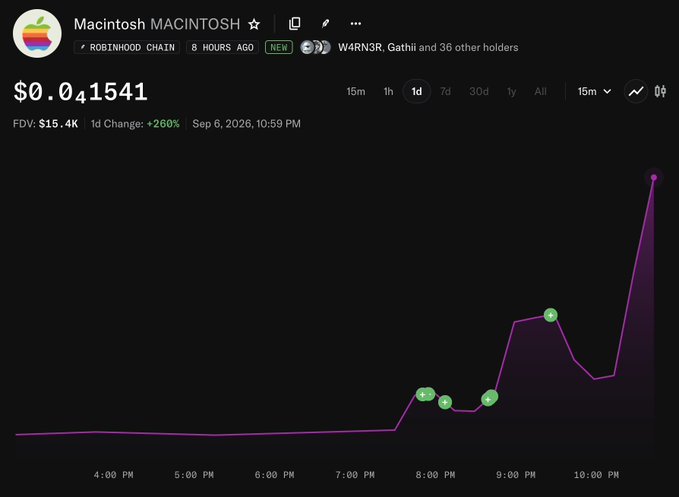Switch to line chart view
679x497 pixels.
point(636,91)
